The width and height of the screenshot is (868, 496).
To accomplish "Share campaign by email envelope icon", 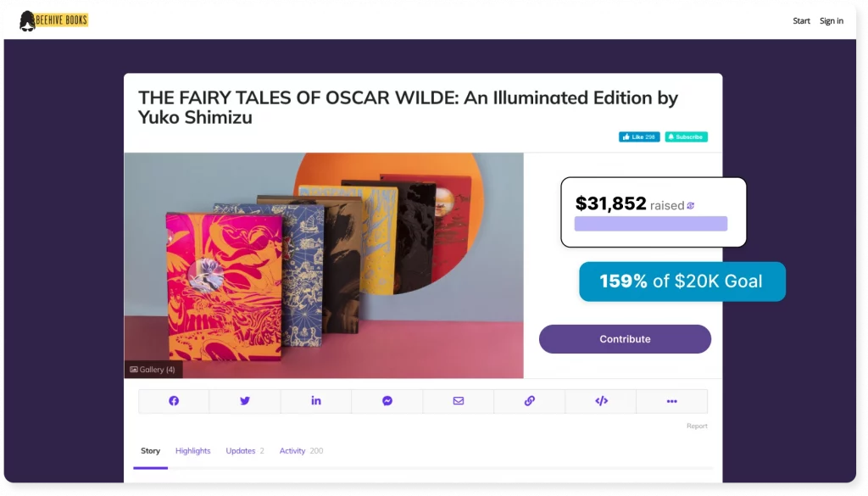I will point(459,401).
